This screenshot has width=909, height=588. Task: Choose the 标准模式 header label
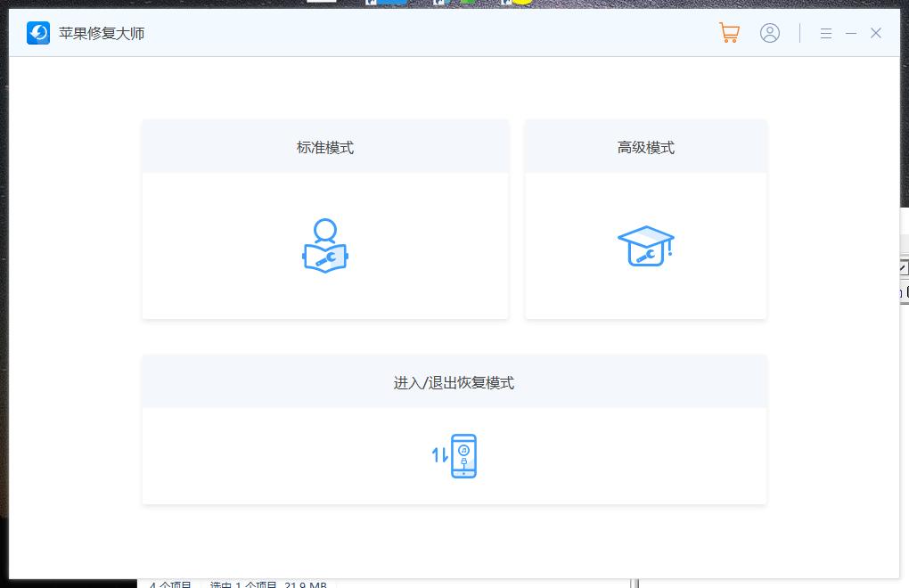click(x=325, y=148)
